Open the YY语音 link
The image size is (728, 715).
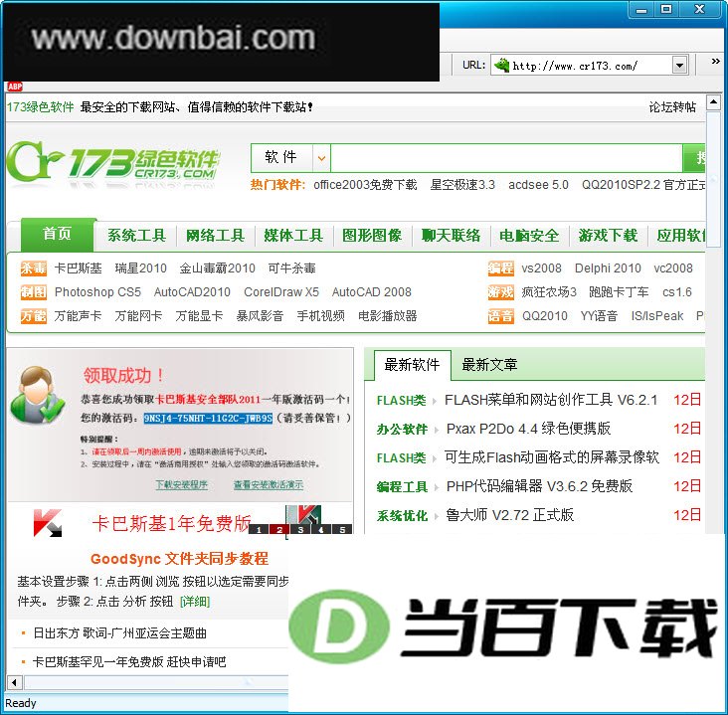[x=599, y=316]
